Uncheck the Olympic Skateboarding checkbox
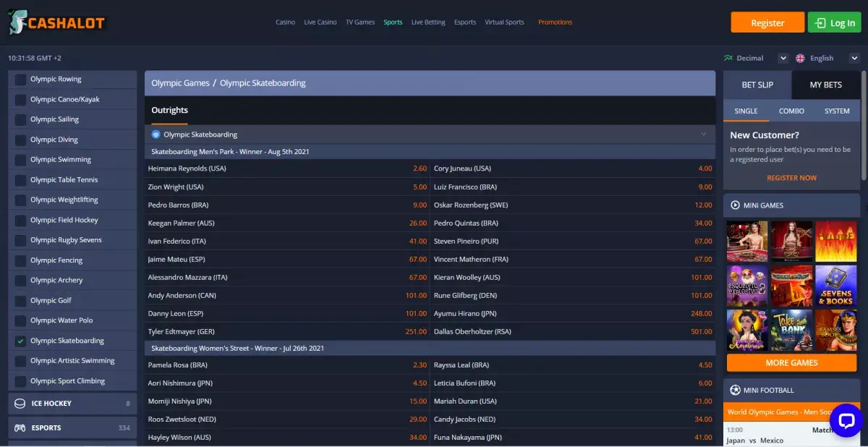The height and width of the screenshot is (447, 868). click(20, 341)
